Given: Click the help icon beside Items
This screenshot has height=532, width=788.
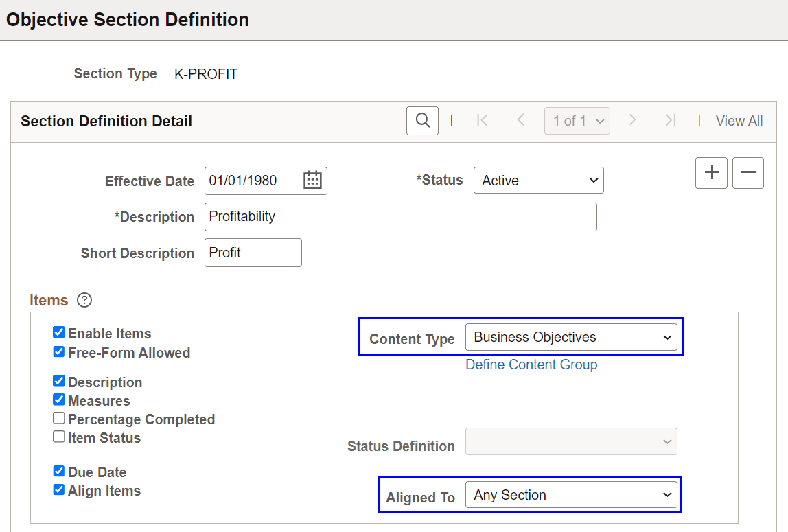Looking at the screenshot, I should click(x=83, y=300).
